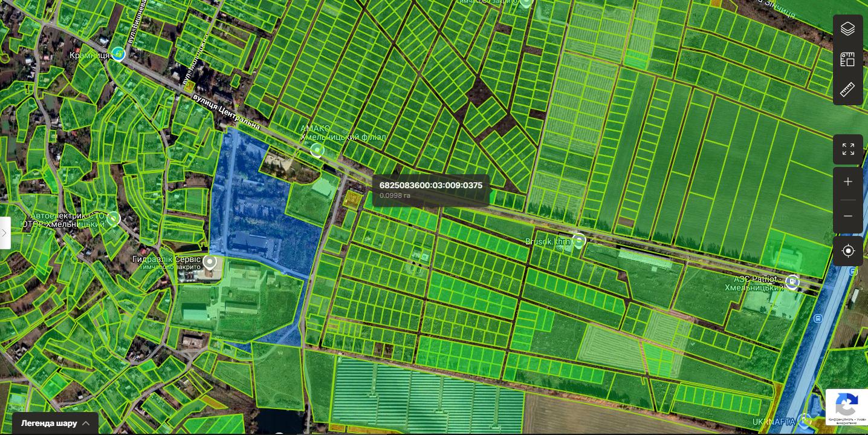
Task: Click the reCAPTCHA badge
Action: pyautogui.click(x=846, y=407)
